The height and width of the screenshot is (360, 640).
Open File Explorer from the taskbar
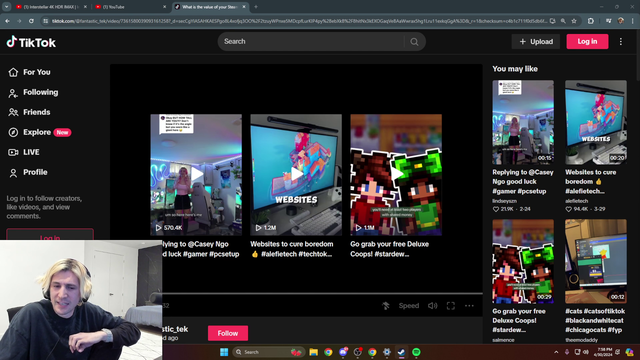point(313,352)
